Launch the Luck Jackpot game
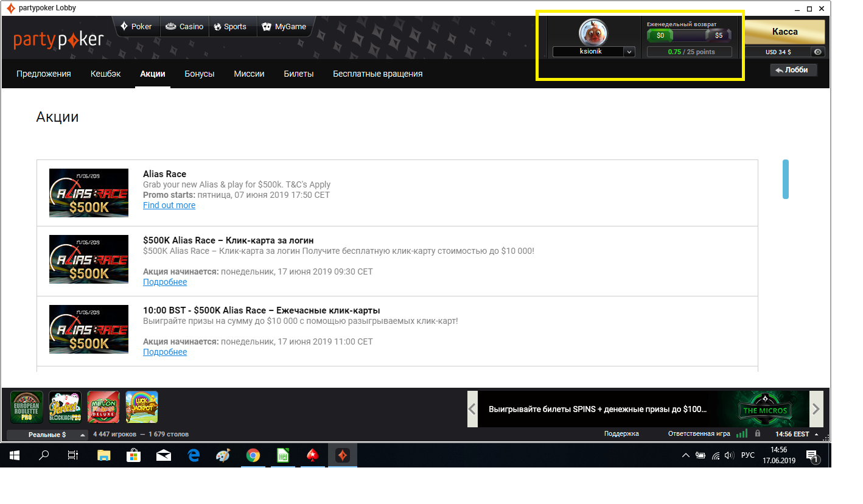This screenshot has height=504, width=863. click(142, 407)
